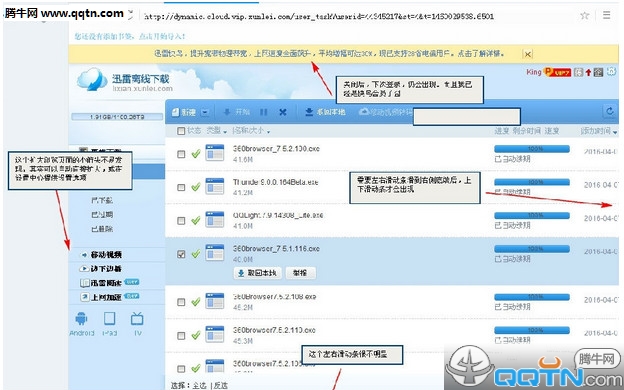Select 已删除 in the left sidebar
Viewport: 624px width, 390px height.
click(102, 229)
